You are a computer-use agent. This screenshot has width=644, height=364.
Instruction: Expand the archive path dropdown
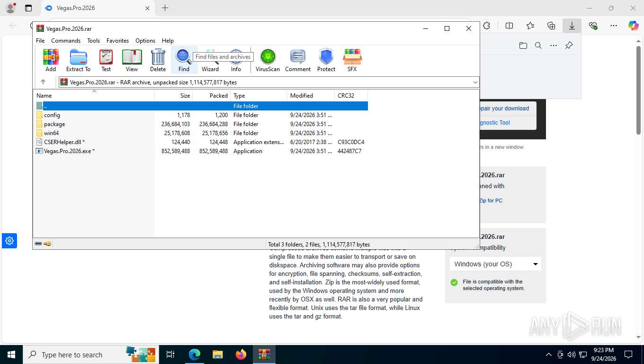click(475, 82)
